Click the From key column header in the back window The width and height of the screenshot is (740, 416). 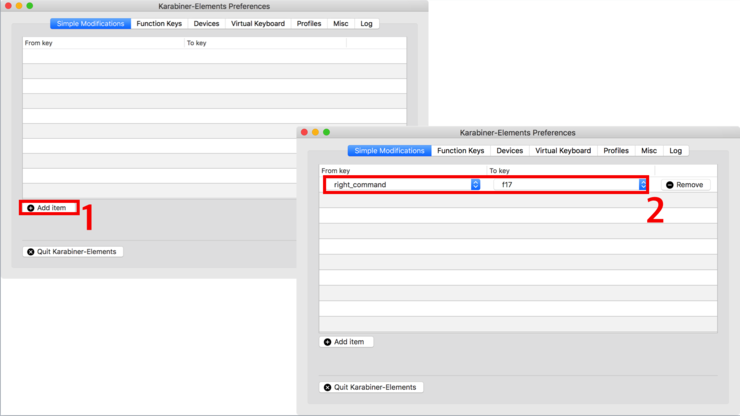tap(103, 43)
